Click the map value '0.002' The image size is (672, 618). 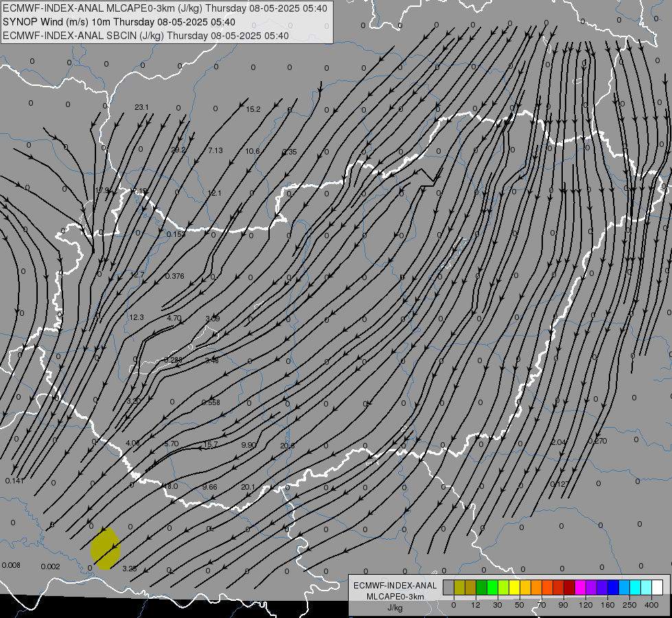(50, 566)
